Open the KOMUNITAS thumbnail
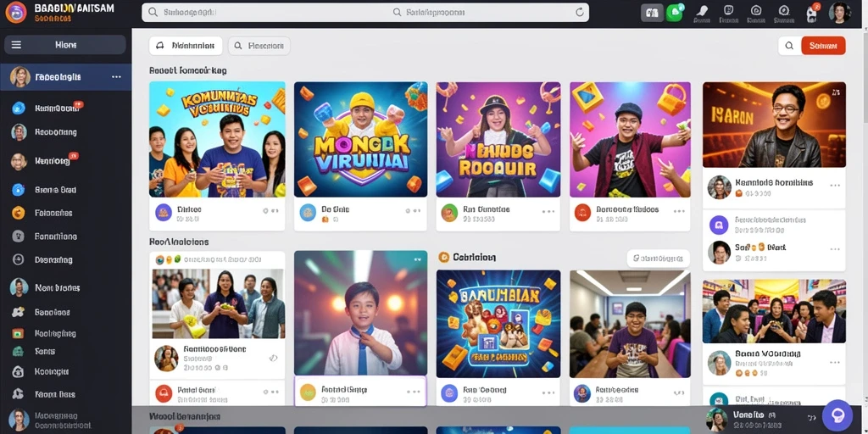The image size is (868, 434). (x=217, y=140)
